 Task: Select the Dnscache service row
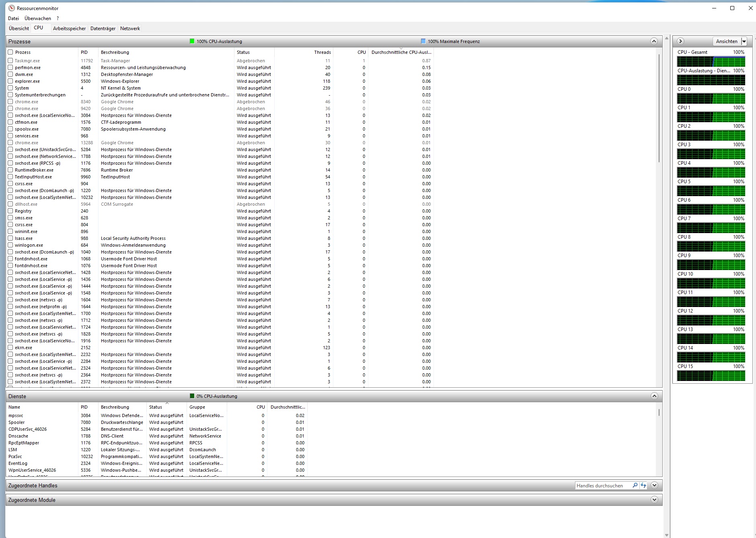157,436
